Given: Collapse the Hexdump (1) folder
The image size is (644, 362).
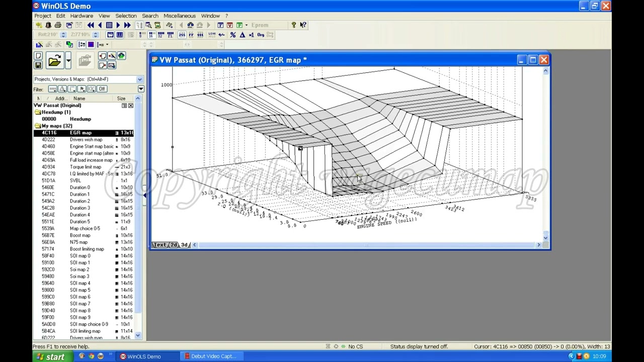Looking at the screenshot, I should coord(38,112).
